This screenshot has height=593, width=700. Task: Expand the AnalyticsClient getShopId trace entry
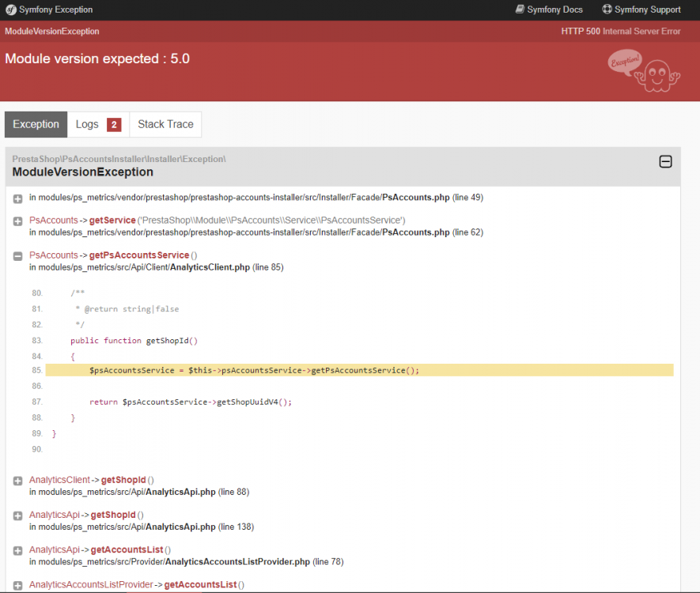coord(18,481)
